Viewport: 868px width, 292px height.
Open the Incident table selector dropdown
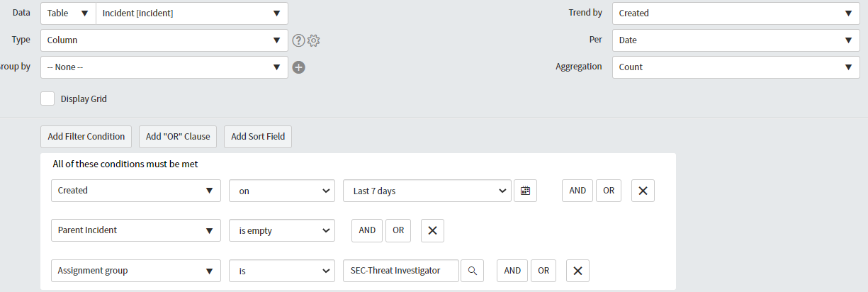click(191, 13)
